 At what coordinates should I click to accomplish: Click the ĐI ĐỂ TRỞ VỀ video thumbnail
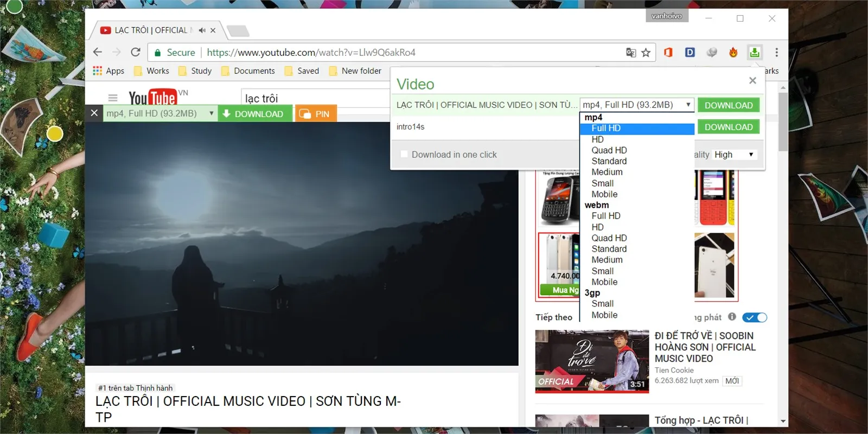pos(592,361)
